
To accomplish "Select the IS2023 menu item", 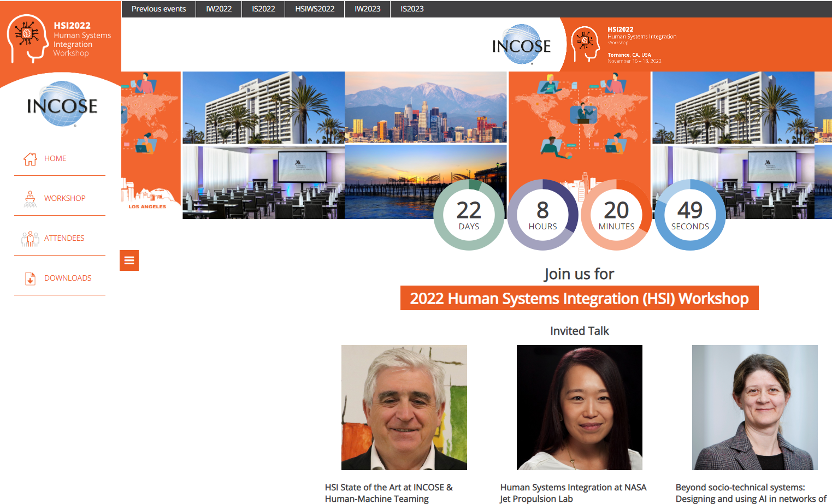I will pos(411,9).
